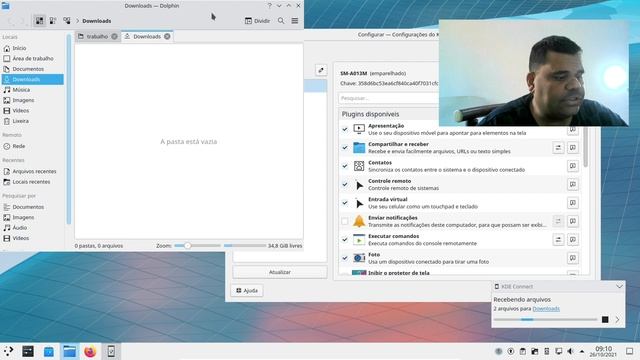Show info about Executar comandos plugin
640x360 pixels.
click(573, 239)
